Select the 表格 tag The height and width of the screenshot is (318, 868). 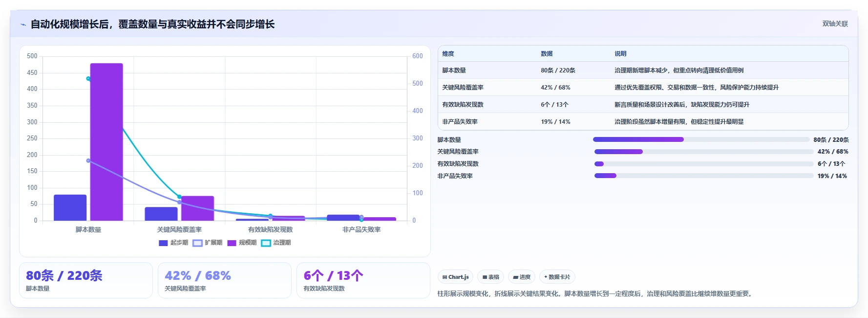tap(491, 277)
